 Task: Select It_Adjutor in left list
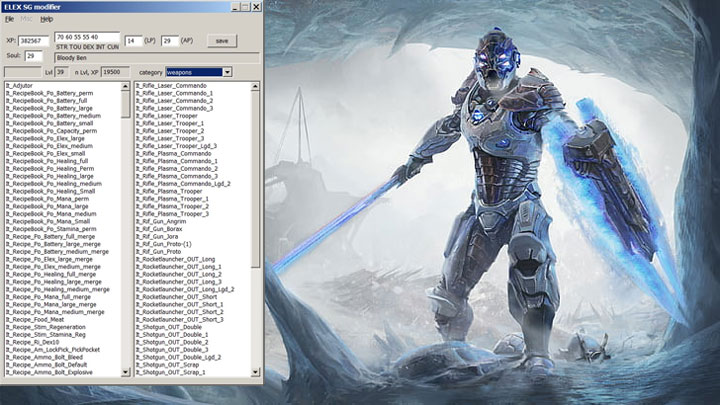tap(19, 86)
